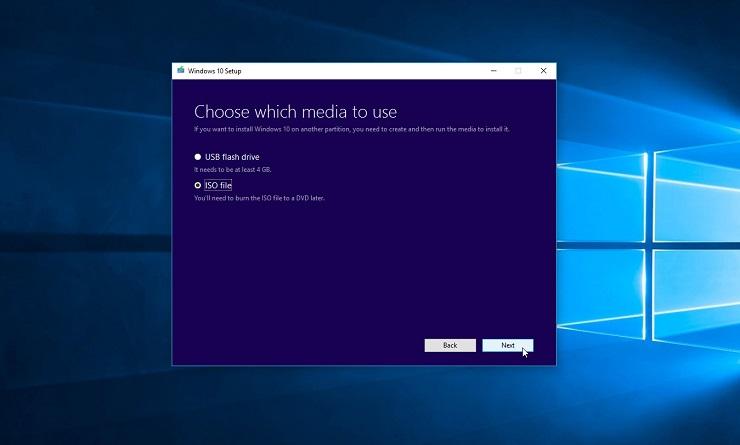This screenshot has width=740, height=445.
Task: Select the ISO file radio button
Action: [197, 185]
